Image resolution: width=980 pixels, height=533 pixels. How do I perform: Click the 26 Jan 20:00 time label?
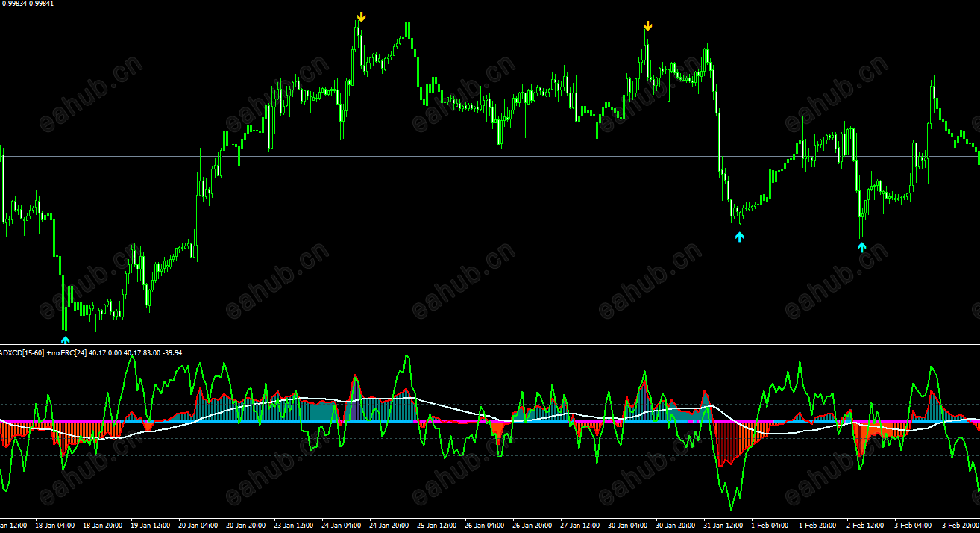[533, 526]
